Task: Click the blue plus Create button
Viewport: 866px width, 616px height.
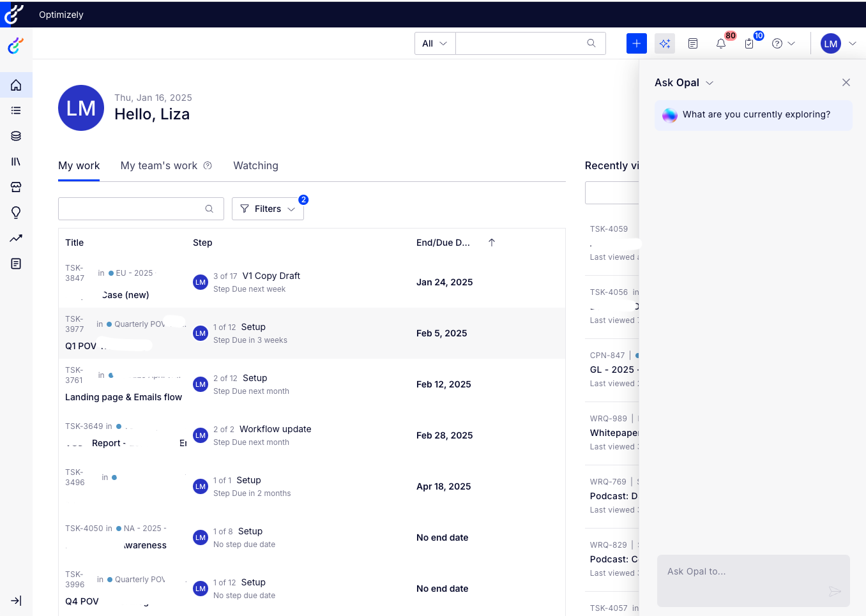Action: [x=636, y=43]
